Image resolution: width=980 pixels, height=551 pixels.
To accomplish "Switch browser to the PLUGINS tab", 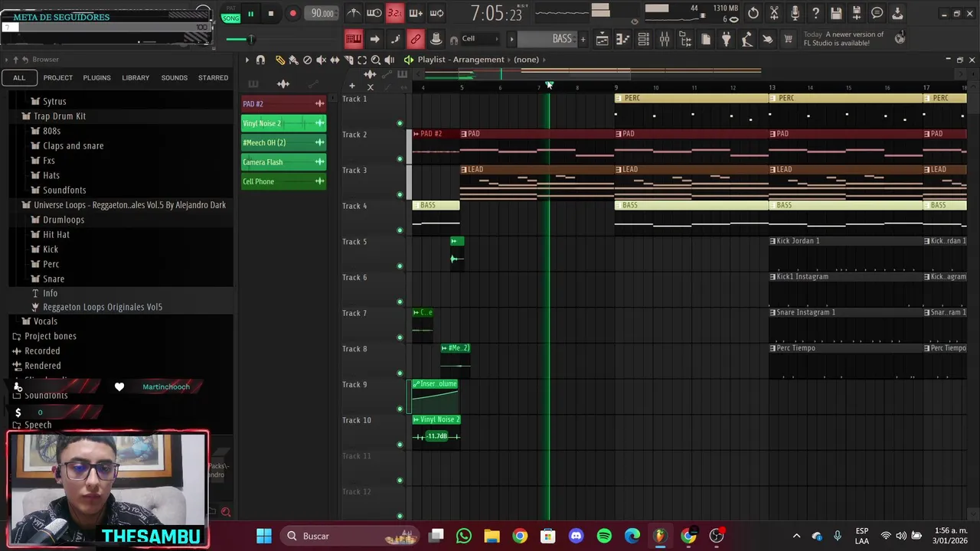I will tap(96, 77).
